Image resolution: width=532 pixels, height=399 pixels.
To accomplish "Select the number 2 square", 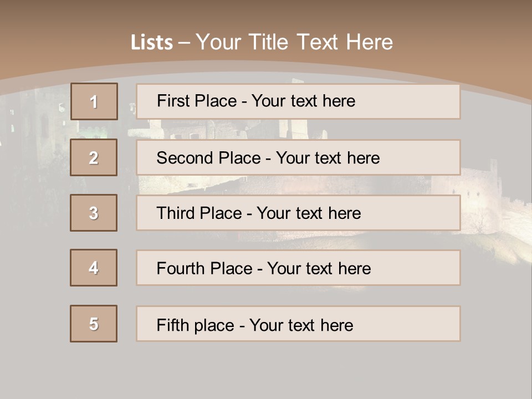I will (x=94, y=157).
